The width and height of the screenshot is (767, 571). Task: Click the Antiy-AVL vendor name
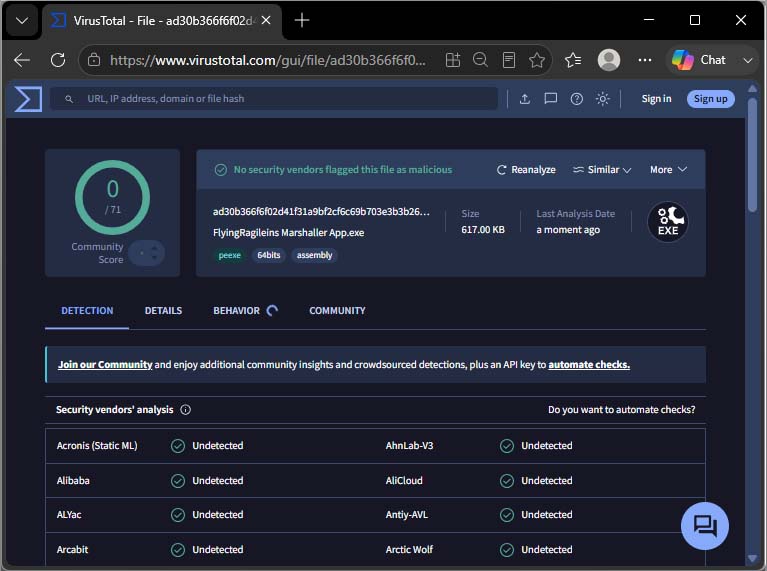[406, 515]
